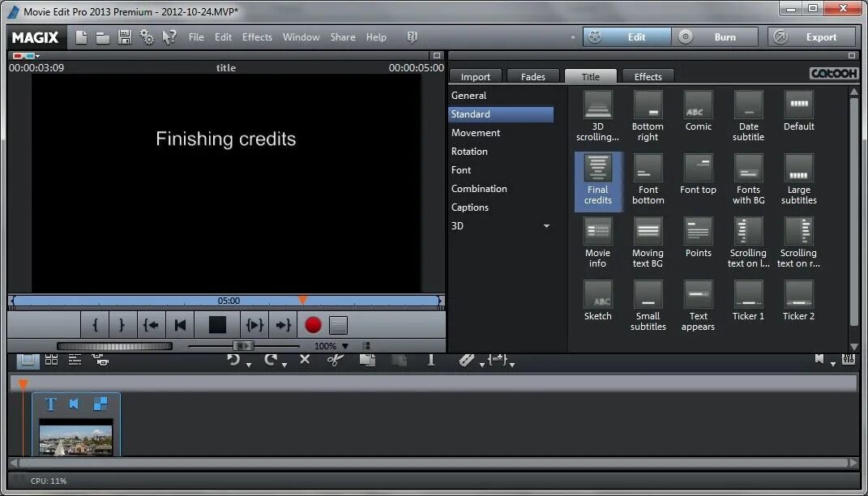Select the Final credits template
The height and width of the screenshot is (496, 868).
click(x=598, y=181)
